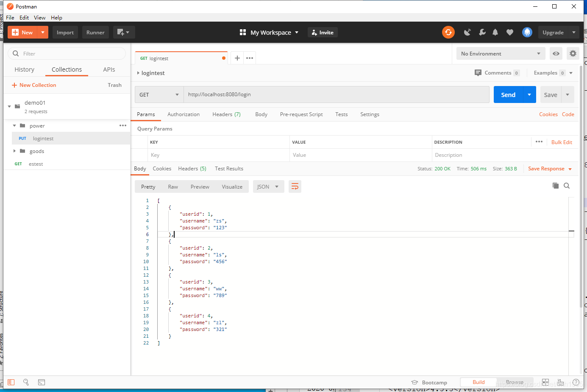Open the Send button dropdown arrow
The height and width of the screenshot is (392, 587).
[529, 95]
